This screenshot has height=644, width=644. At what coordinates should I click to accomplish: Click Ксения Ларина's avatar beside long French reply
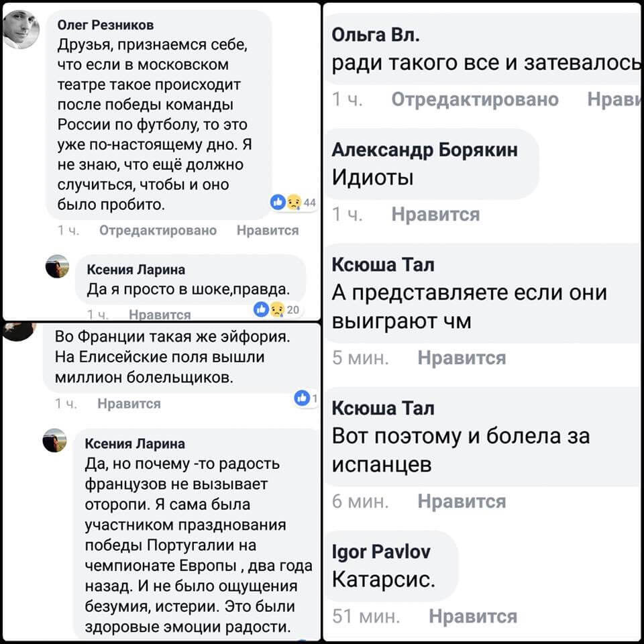point(55,441)
